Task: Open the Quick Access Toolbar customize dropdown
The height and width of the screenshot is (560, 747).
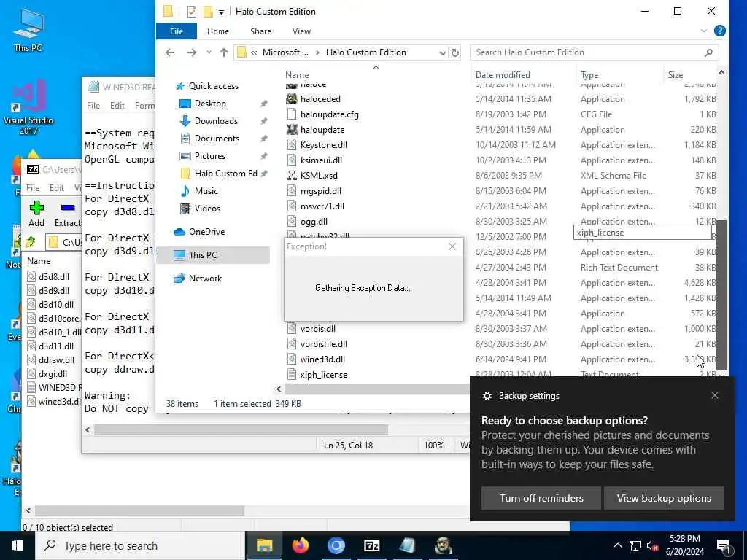Action: pyautogui.click(x=221, y=12)
